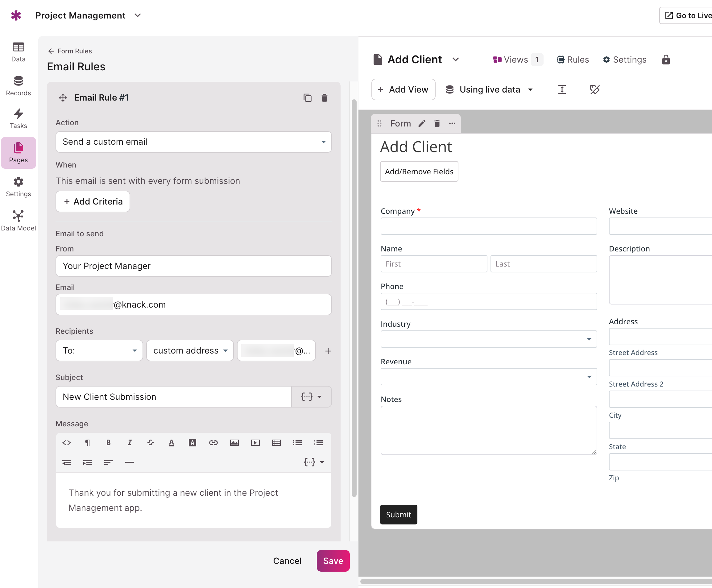This screenshot has height=588, width=712.
Task: Toggle strikethrough formatting in message editor
Action: pos(151,442)
